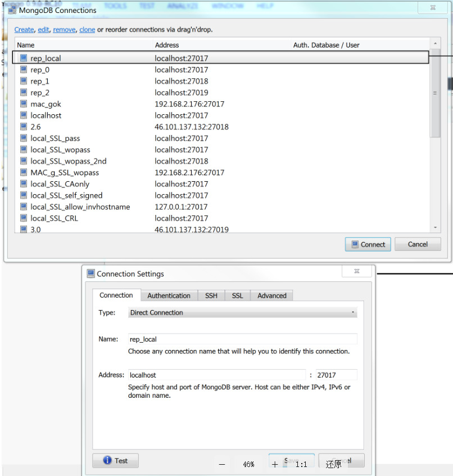Click the localhost:27019 address of rep_2

pos(182,93)
